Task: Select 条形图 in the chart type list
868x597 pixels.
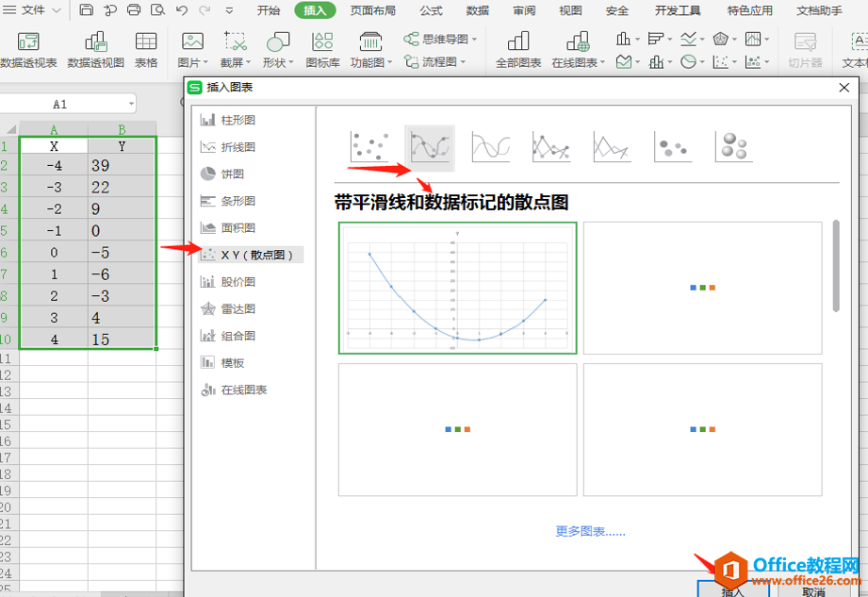Action: point(251,201)
